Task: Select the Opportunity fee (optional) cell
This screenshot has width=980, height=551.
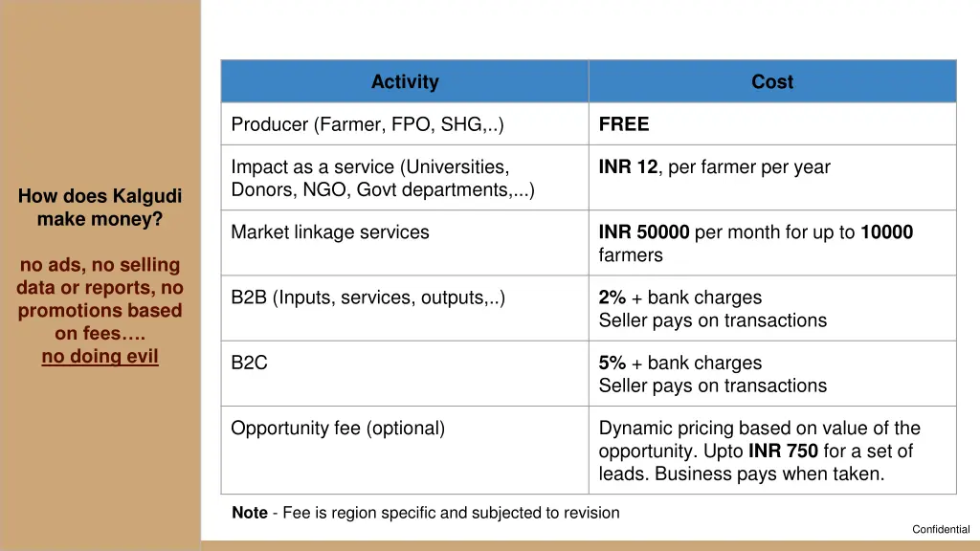Action: (405, 450)
